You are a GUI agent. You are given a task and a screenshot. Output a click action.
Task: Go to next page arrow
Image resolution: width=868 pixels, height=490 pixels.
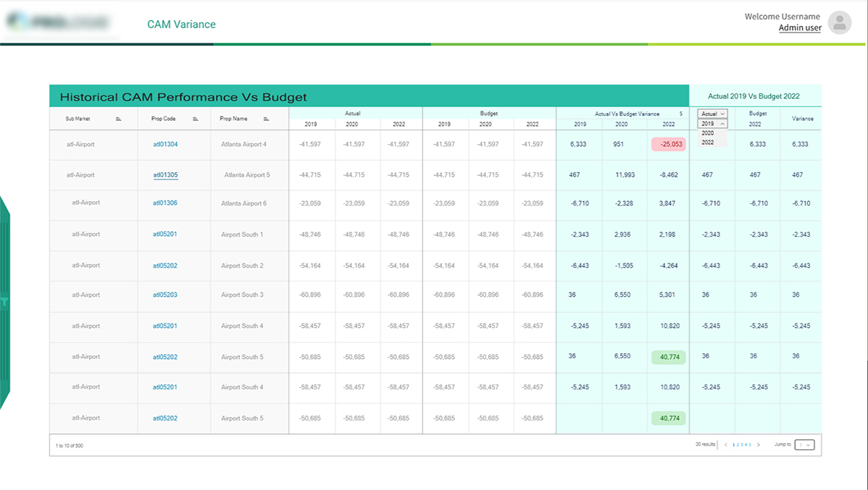[x=758, y=445]
